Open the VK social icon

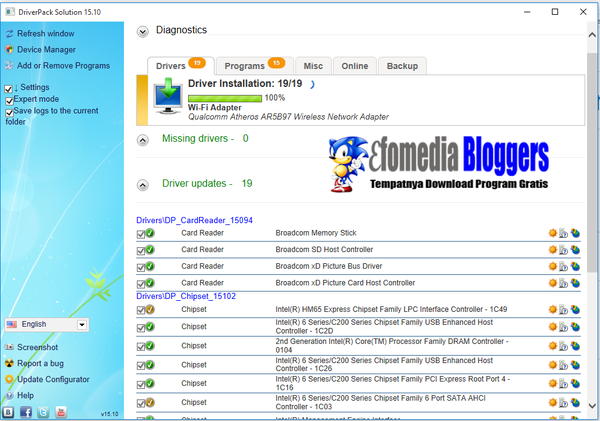pyautogui.click(x=8, y=412)
